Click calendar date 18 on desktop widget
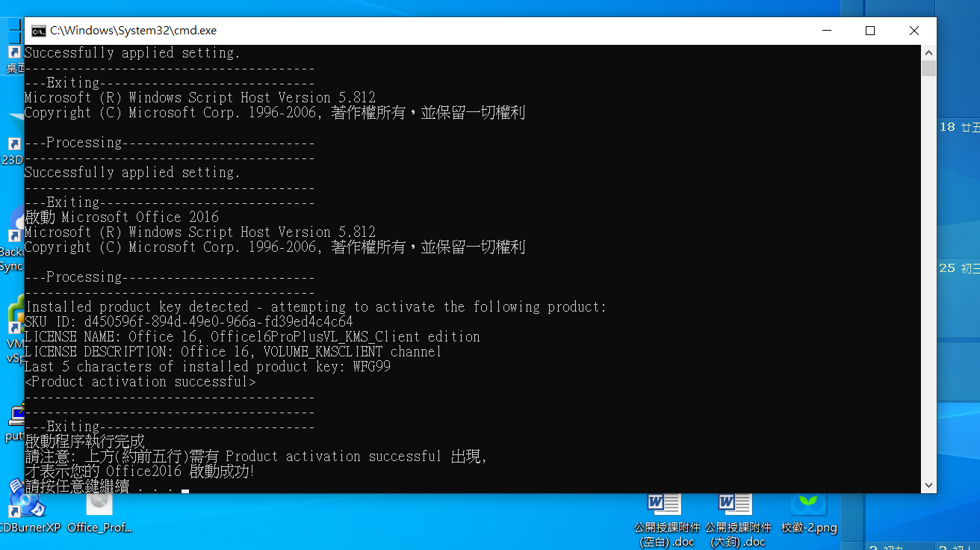 [x=948, y=127]
